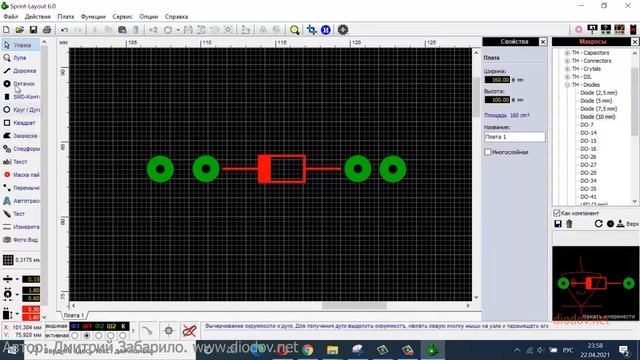
Task: Select the Дорожка track tool
Action: (20, 71)
